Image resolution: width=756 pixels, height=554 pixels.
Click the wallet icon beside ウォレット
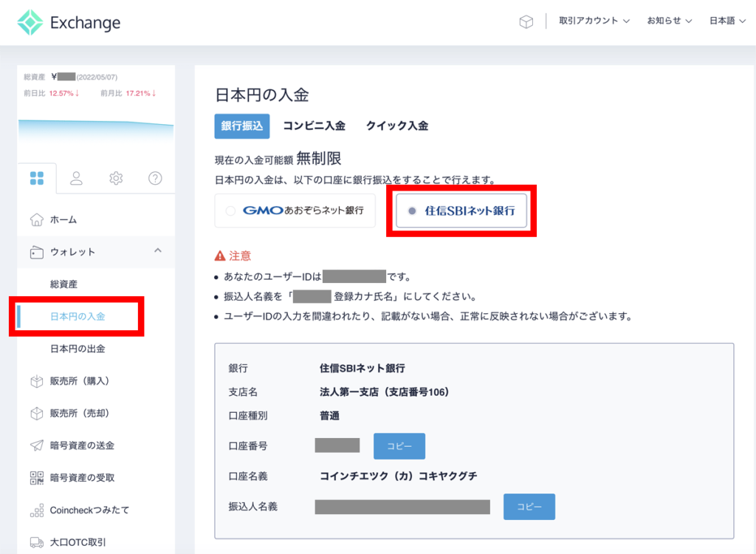coord(37,252)
